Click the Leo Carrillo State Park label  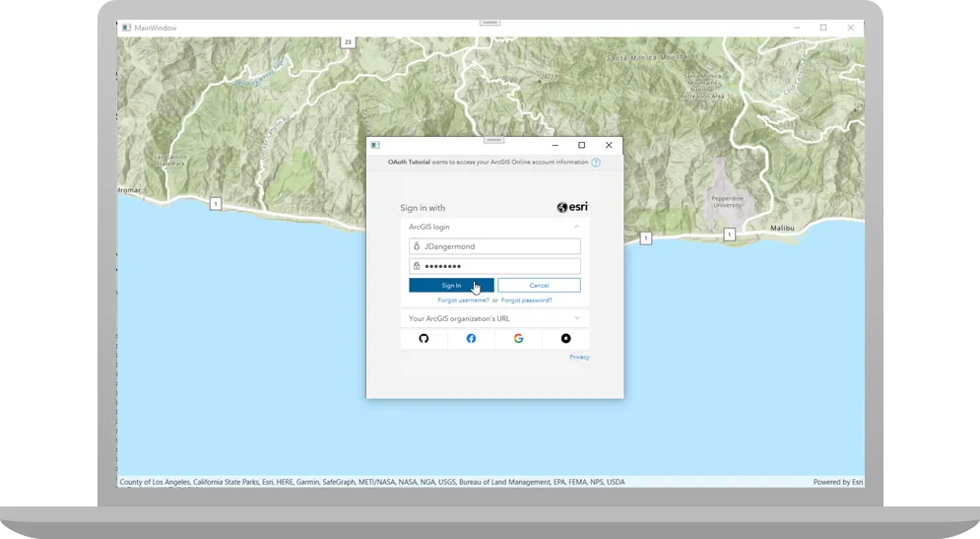tap(170, 160)
